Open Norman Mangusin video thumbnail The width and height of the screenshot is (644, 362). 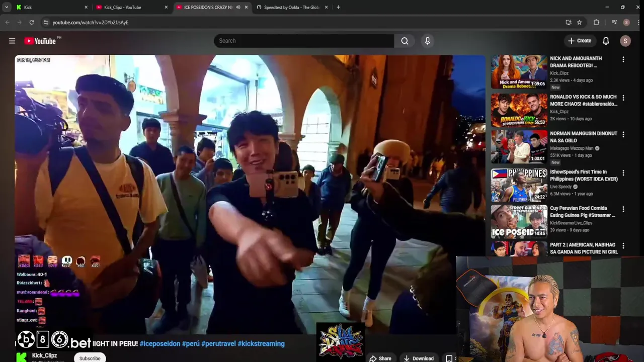pos(519,147)
